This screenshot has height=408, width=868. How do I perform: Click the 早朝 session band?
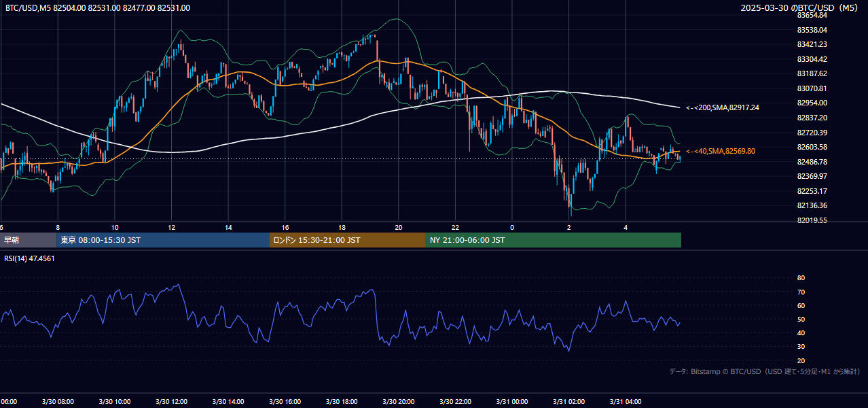coord(28,240)
